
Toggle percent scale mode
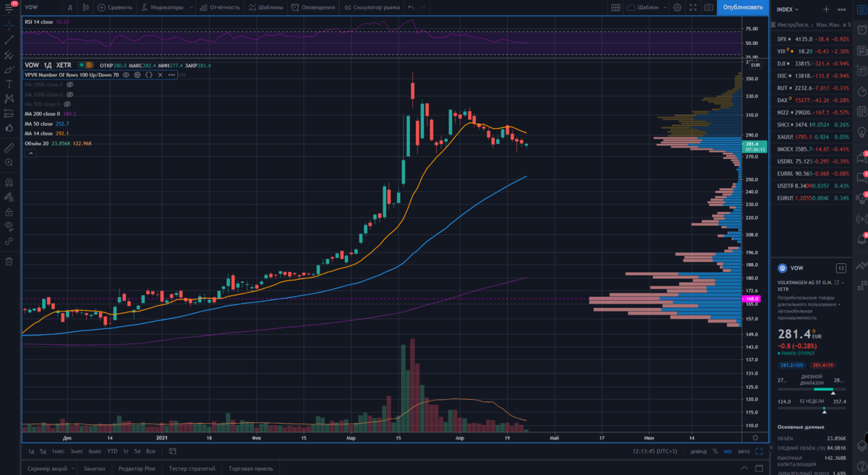pos(715,451)
